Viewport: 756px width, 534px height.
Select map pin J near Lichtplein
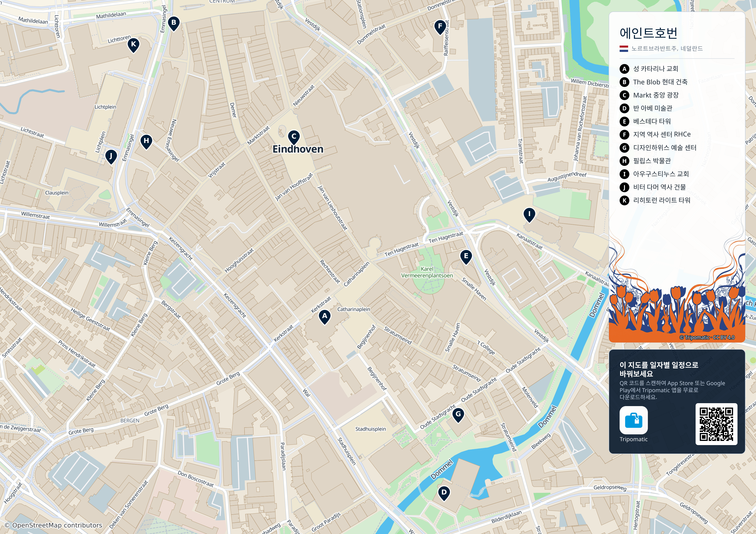click(111, 157)
